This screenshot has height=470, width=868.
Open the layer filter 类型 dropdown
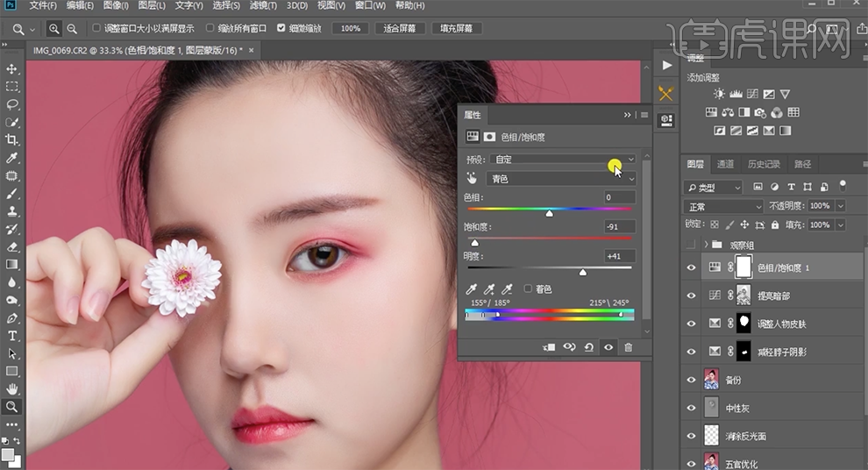coord(713,188)
